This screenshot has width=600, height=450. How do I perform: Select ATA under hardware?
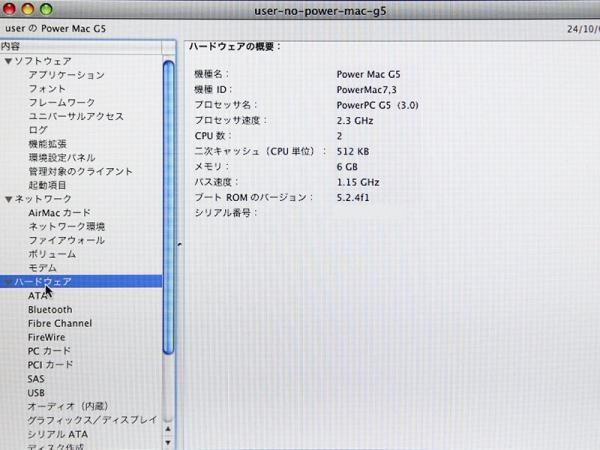[x=37, y=296]
